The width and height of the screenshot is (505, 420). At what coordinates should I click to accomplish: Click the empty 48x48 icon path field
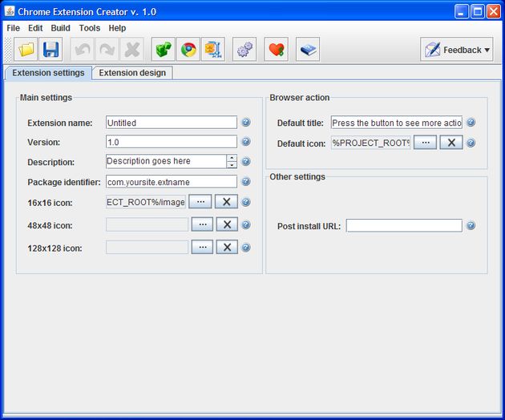(147, 224)
